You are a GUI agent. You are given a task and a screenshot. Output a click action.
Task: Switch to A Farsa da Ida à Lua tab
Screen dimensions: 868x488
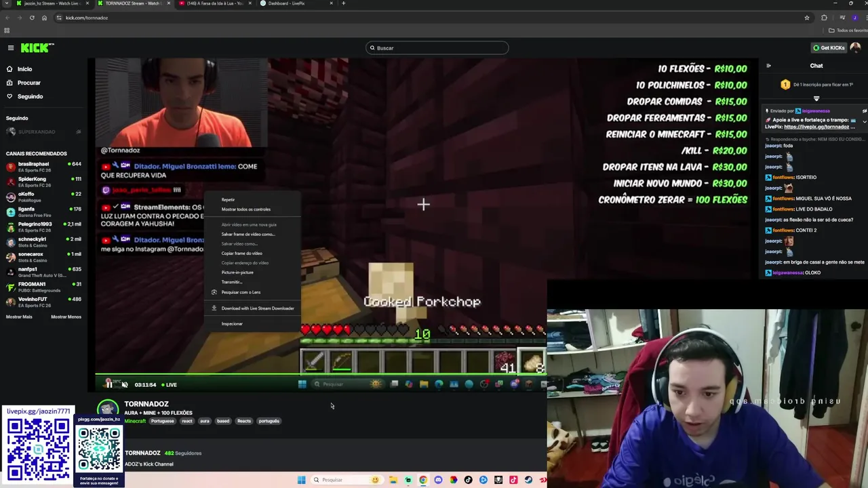(216, 3)
